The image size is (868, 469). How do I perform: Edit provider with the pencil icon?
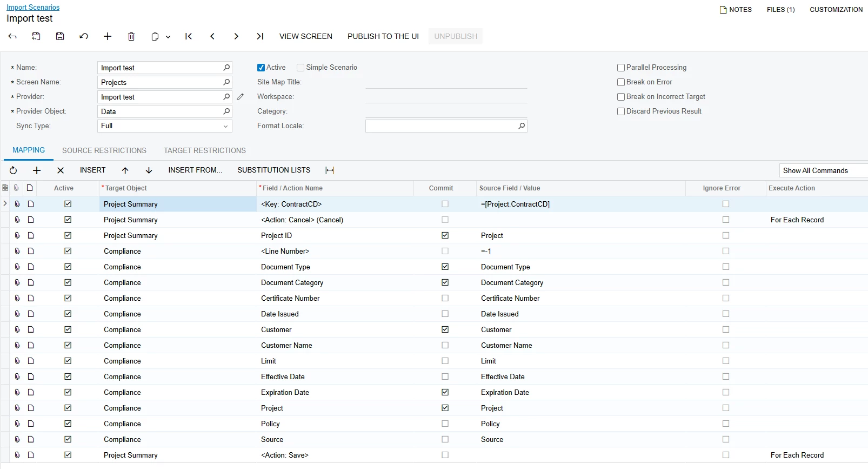(x=241, y=97)
